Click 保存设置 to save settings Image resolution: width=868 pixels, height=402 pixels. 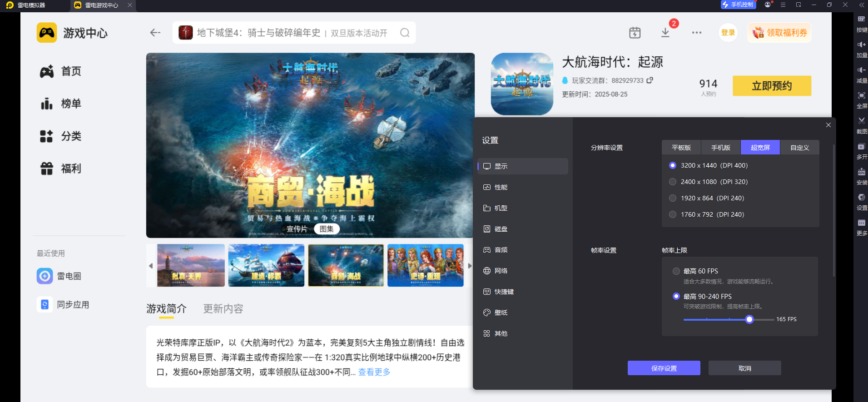(664, 368)
